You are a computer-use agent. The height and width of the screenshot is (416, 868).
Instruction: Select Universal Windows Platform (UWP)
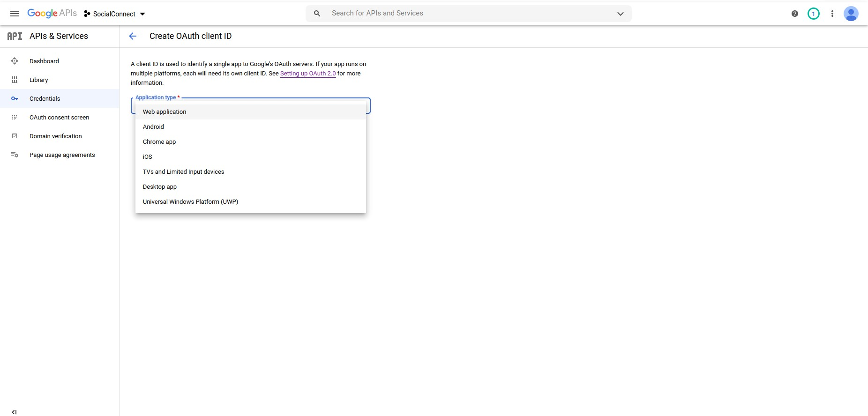[x=190, y=202]
